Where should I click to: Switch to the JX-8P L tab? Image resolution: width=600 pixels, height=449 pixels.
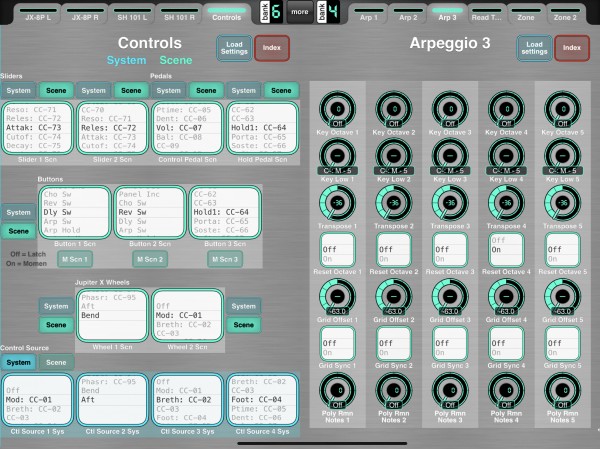coord(38,15)
